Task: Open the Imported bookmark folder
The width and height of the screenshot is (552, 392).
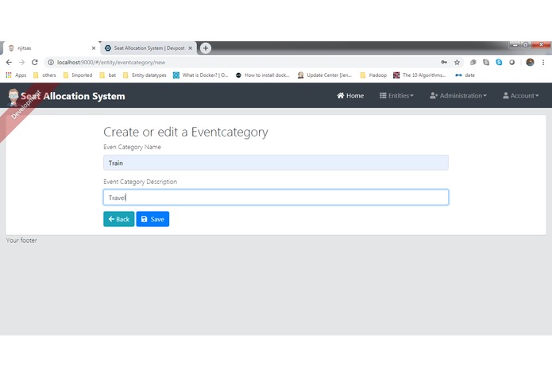Action: (78, 75)
